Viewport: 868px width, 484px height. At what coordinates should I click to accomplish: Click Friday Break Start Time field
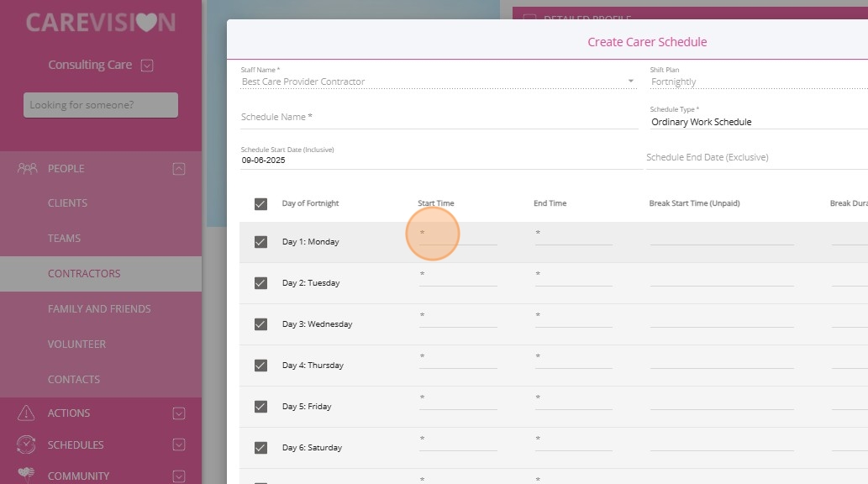pos(722,402)
